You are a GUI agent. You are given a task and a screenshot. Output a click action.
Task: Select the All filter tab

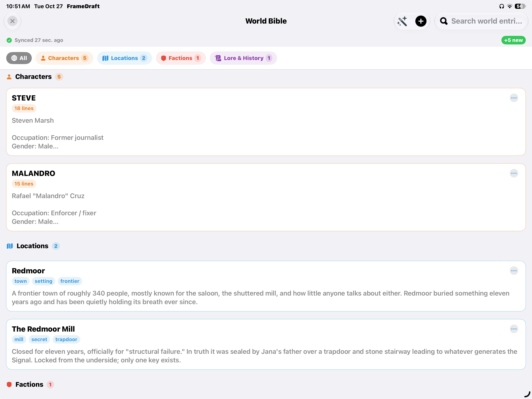[x=19, y=58]
